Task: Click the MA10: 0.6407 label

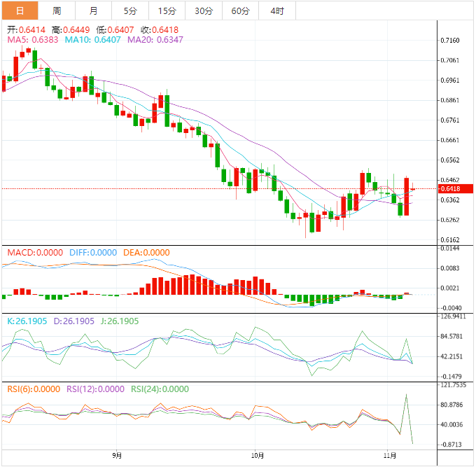Action: tap(92, 40)
